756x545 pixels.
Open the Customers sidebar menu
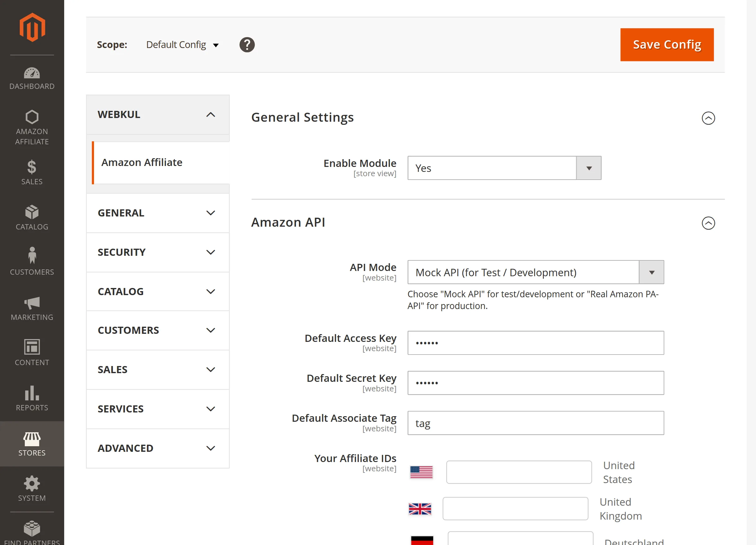[x=32, y=261]
